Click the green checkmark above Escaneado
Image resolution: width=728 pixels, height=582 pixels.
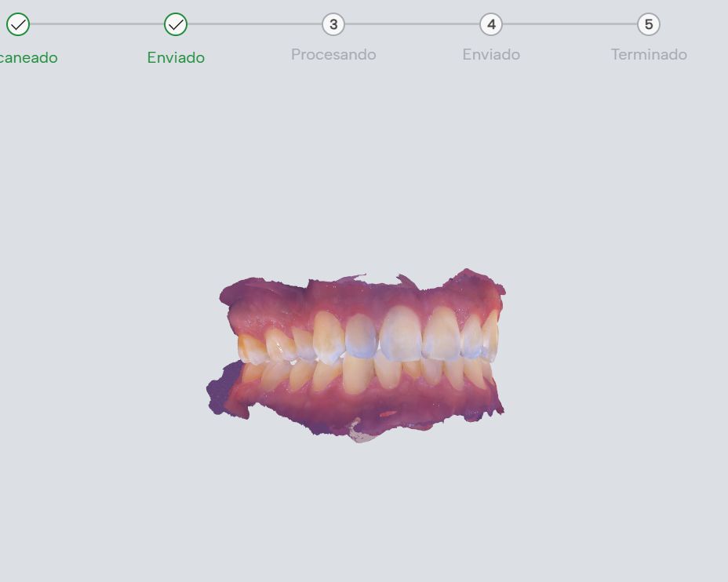[x=18, y=24]
